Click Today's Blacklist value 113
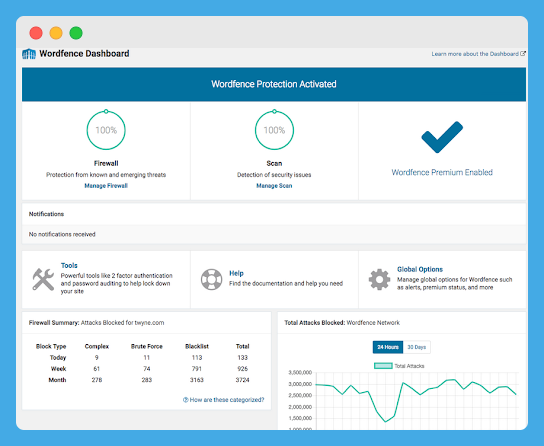The width and height of the screenshot is (544, 446). [x=197, y=358]
